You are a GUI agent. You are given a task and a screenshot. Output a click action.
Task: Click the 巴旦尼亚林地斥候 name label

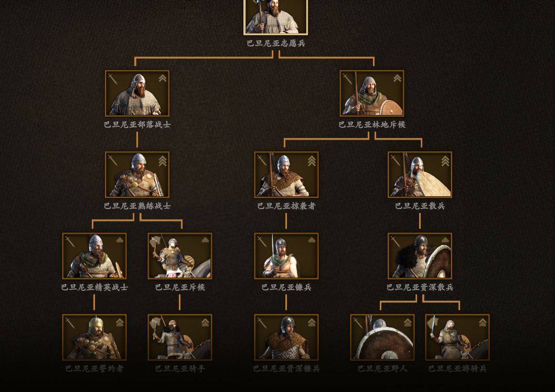coord(372,125)
